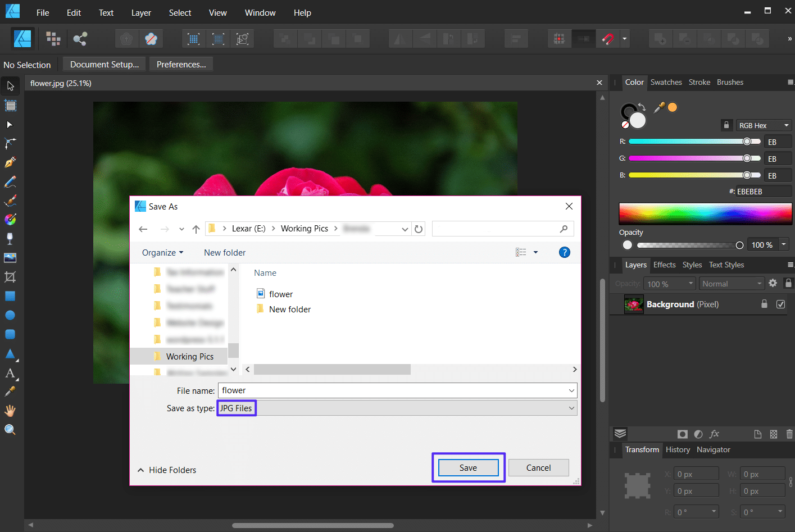
Task: Open the Save as type dropdown
Action: pos(571,408)
